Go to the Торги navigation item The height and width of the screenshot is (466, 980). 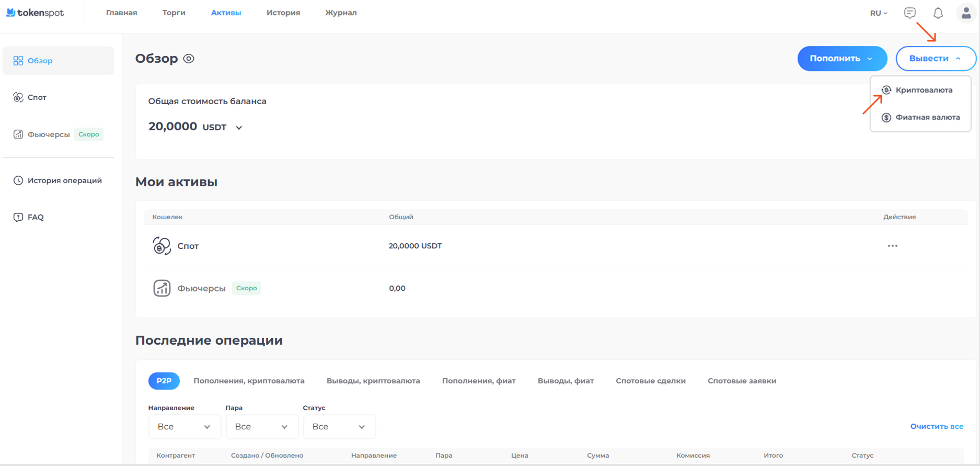(x=174, y=13)
